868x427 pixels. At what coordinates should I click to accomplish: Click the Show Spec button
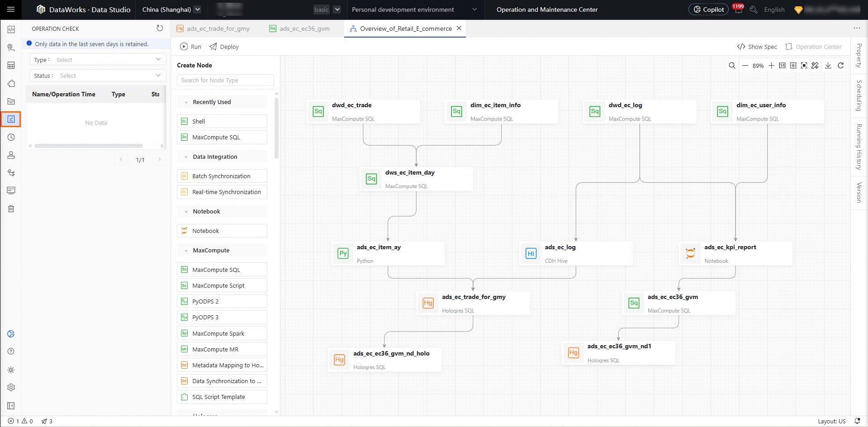[x=757, y=47]
